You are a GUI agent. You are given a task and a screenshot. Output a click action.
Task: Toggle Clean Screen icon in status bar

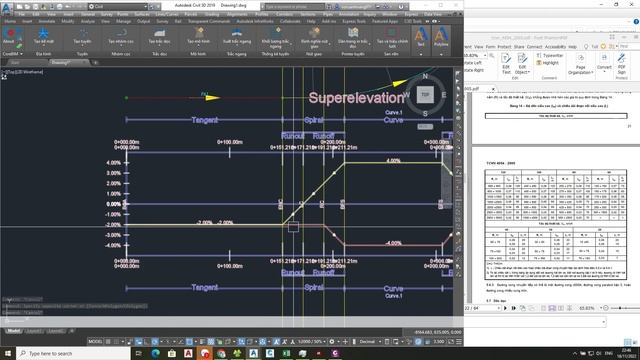[x=451, y=342]
